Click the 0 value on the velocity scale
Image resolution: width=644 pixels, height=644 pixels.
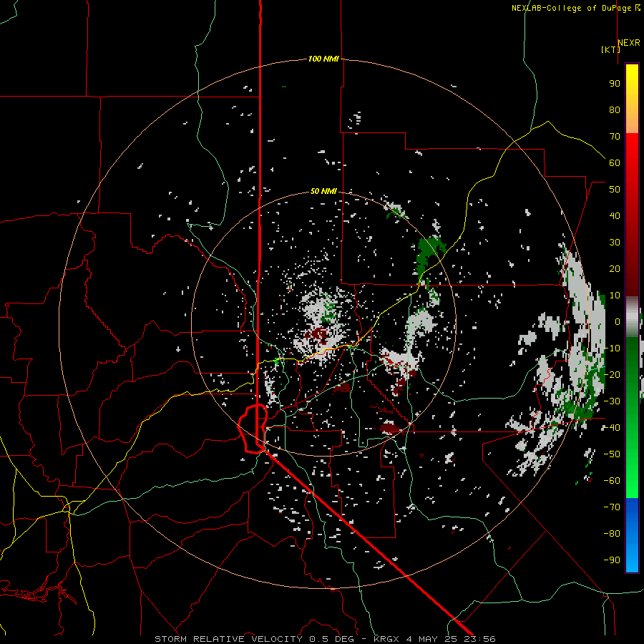click(x=618, y=322)
